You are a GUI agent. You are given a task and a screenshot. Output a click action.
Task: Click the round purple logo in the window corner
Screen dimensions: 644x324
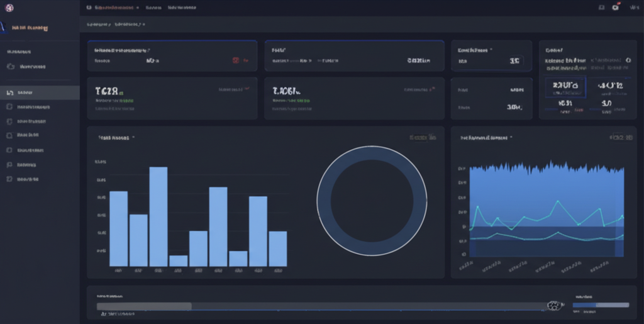pyautogui.click(x=9, y=8)
